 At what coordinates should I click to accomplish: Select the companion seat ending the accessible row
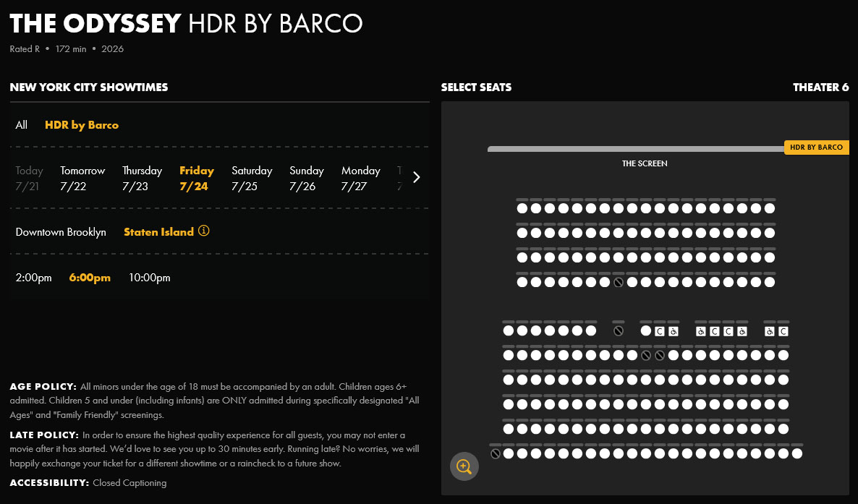(783, 331)
